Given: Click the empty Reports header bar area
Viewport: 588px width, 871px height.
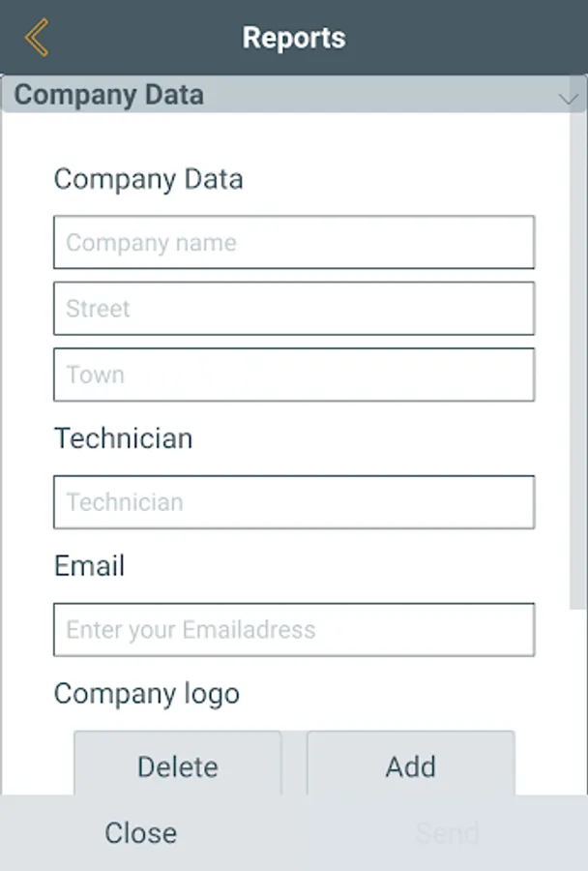Looking at the screenshot, I should tap(464, 38).
